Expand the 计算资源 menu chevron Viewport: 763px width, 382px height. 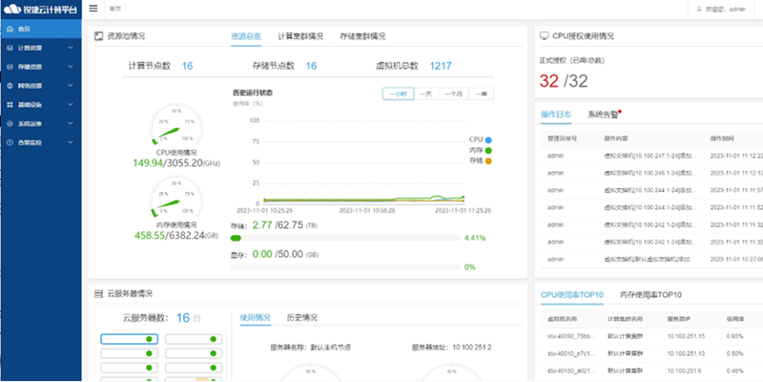click(71, 48)
